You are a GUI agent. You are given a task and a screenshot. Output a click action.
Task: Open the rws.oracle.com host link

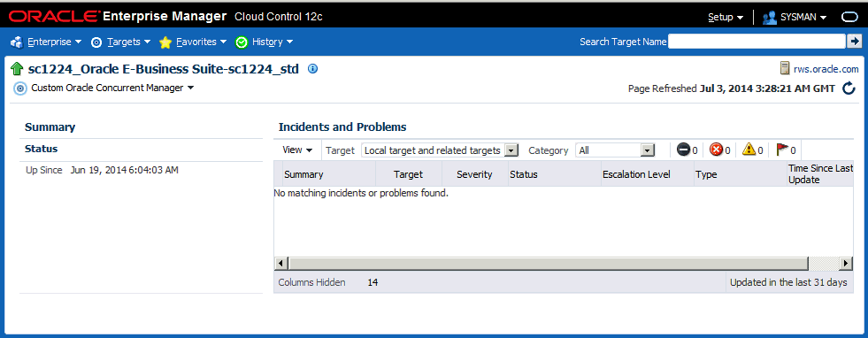tap(826, 69)
